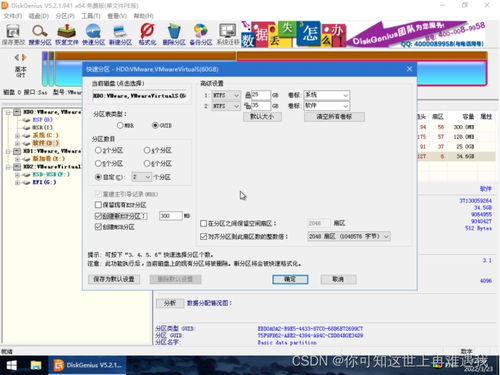The height and width of the screenshot is (375, 500).
Task: Uncheck the create MSR partition checkbox
Action: click(x=98, y=227)
